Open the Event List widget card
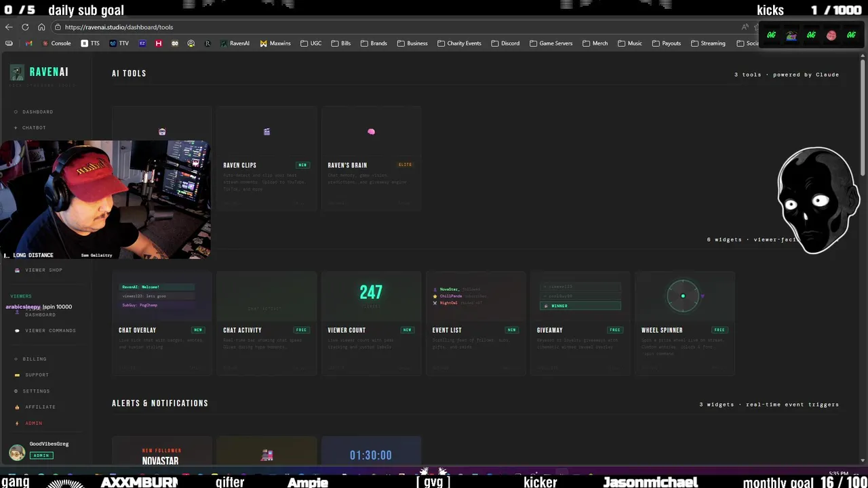Image resolution: width=868 pixels, height=488 pixels. [x=475, y=323]
